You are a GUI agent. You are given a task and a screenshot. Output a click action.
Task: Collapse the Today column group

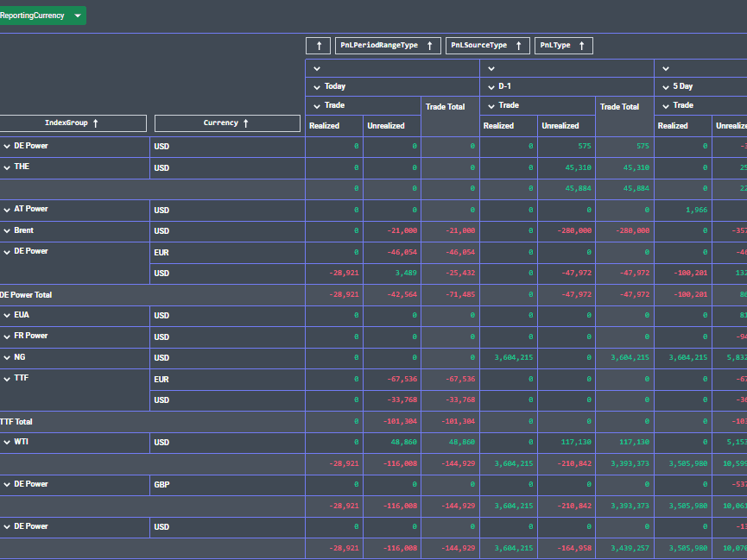click(317, 86)
